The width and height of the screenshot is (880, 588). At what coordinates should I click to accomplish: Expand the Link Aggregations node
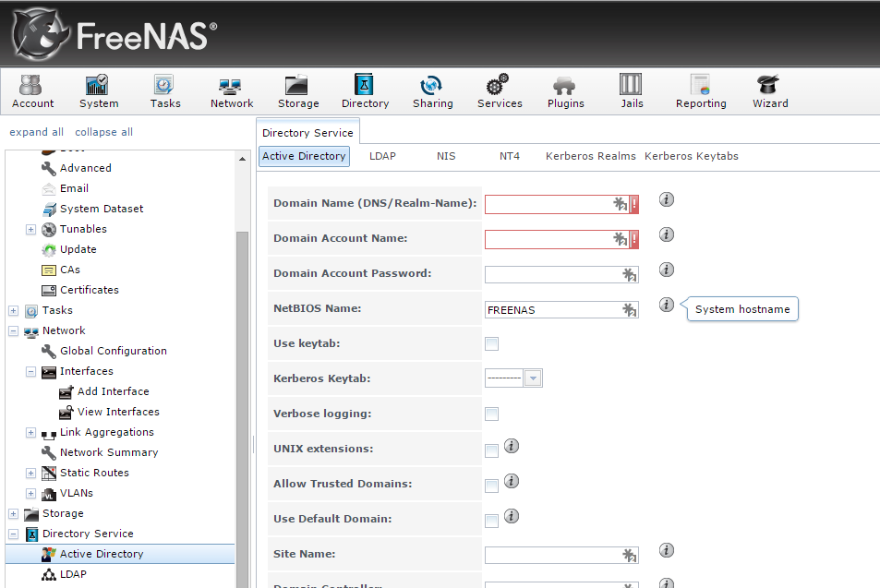coord(30,433)
